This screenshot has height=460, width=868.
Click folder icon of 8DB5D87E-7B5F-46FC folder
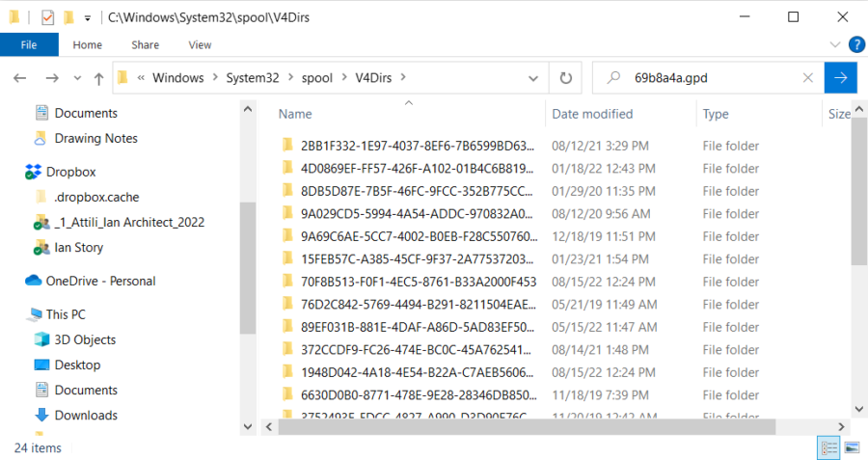pos(287,191)
